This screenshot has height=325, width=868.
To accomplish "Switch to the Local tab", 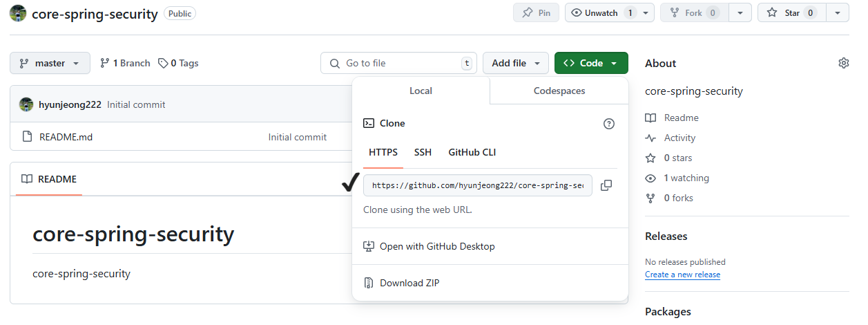I will 421,91.
